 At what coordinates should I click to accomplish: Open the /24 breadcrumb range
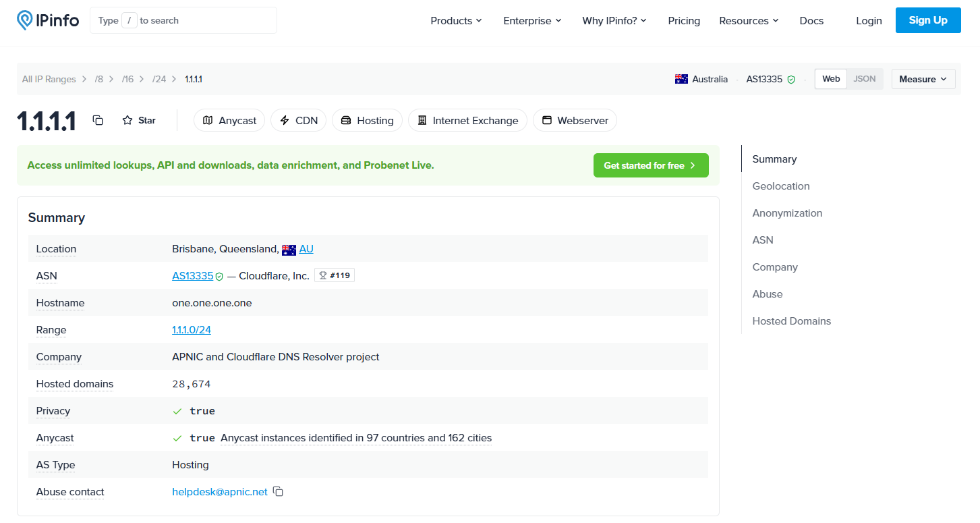point(159,79)
